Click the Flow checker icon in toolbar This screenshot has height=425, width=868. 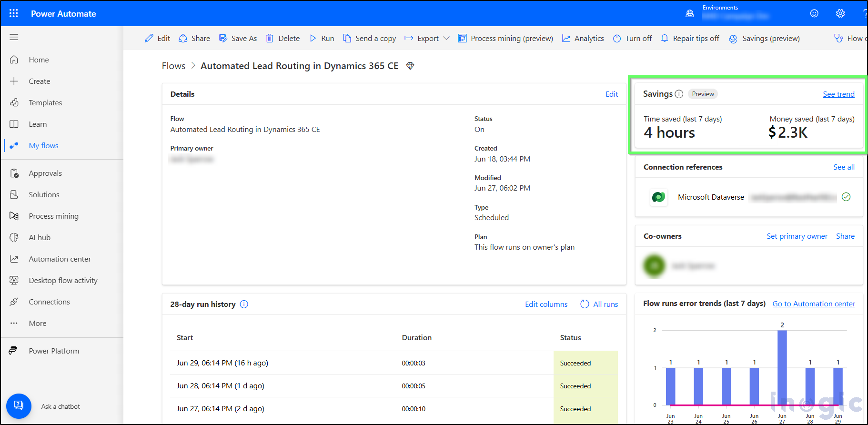click(x=838, y=38)
